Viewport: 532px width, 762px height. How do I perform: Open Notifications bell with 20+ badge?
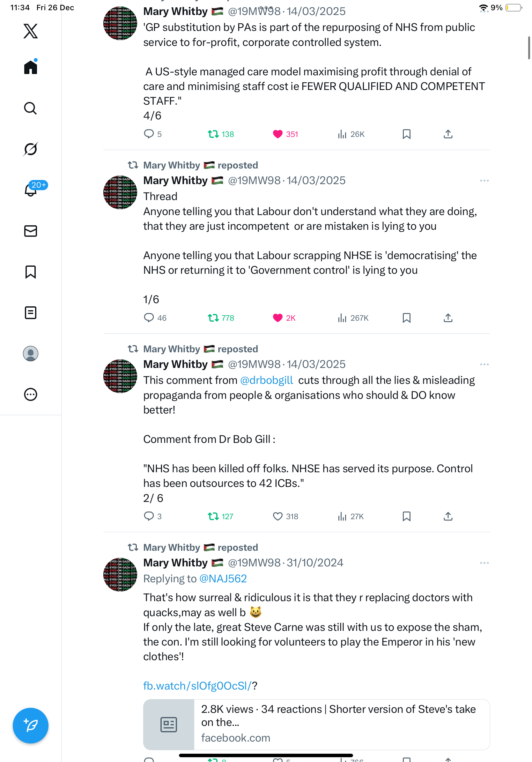point(31,190)
